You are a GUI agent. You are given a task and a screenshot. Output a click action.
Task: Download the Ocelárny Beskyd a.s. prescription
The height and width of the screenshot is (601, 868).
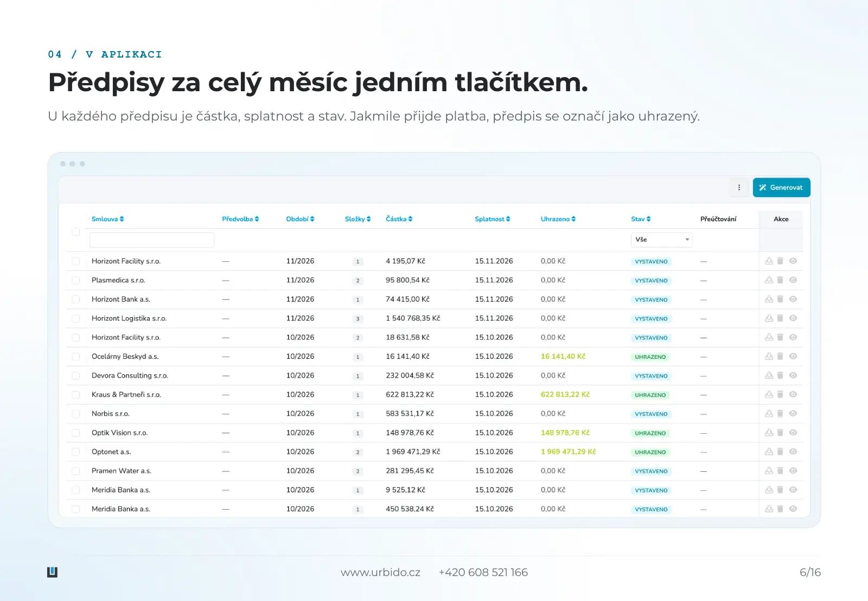769,356
